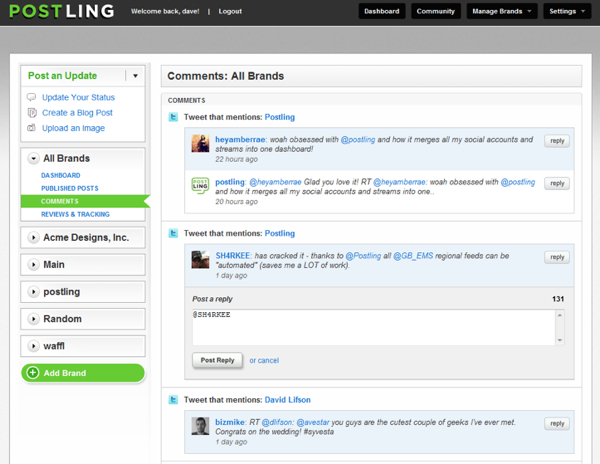600x464 pixels.
Task: Select Published Posts under All Brands
Action: pos(69,188)
